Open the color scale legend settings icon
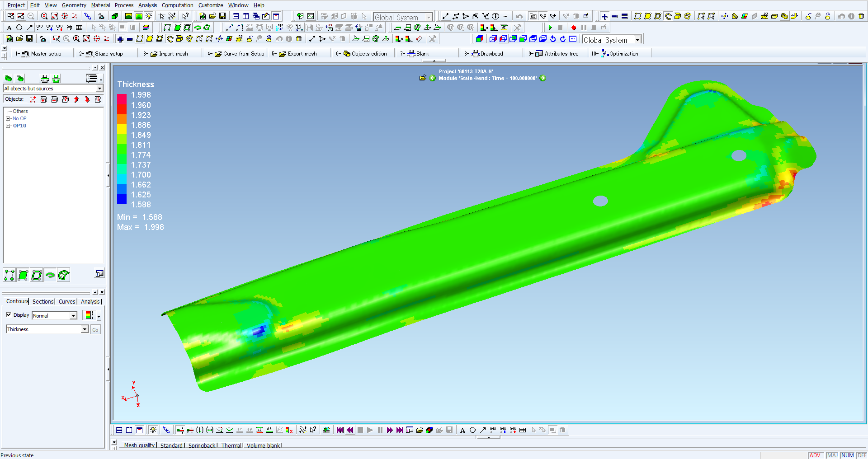 click(89, 315)
